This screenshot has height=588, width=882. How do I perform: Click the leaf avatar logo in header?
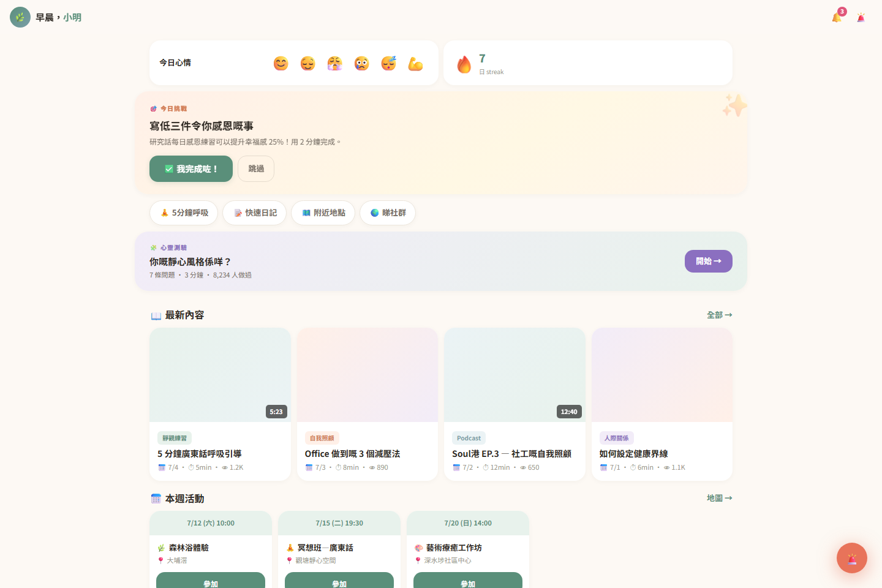point(20,17)
